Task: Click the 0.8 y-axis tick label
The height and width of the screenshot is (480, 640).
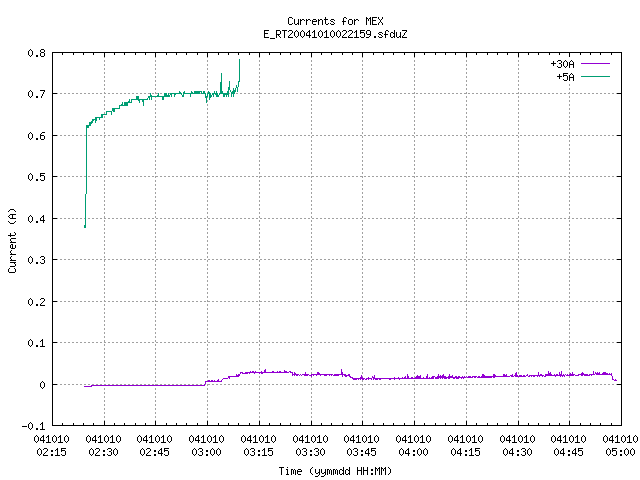Action: [36, 53]
